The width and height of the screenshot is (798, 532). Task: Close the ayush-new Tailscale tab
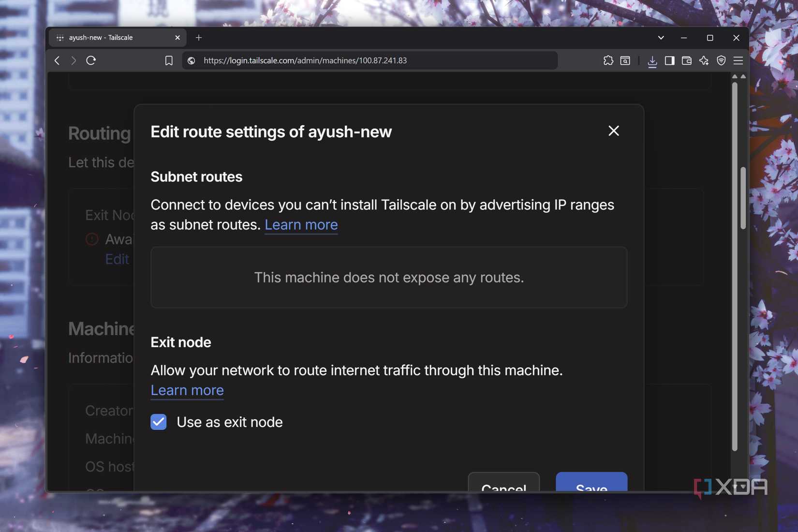point(177,38)
